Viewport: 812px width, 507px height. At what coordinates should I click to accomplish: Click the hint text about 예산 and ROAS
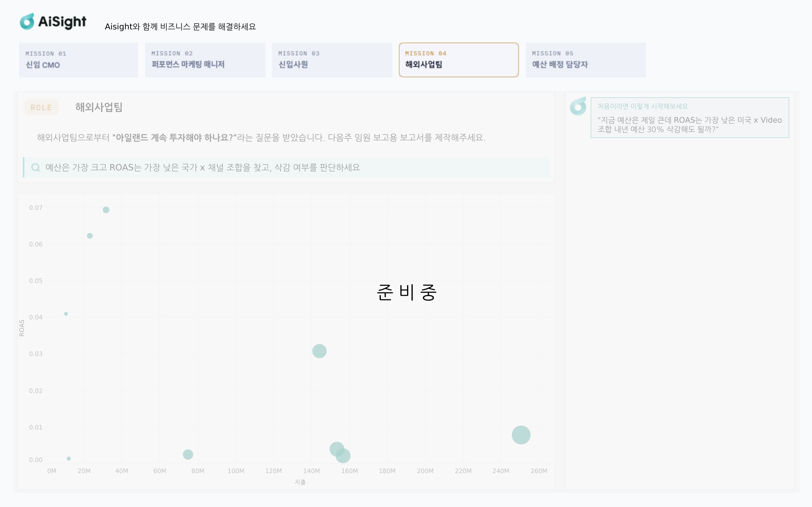(x=203, y=167)
